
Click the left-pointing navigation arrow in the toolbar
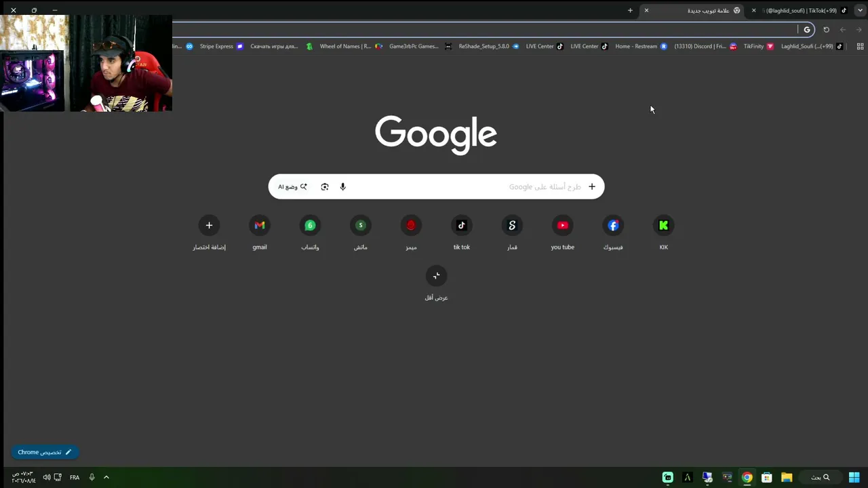(x=843, y=29)
